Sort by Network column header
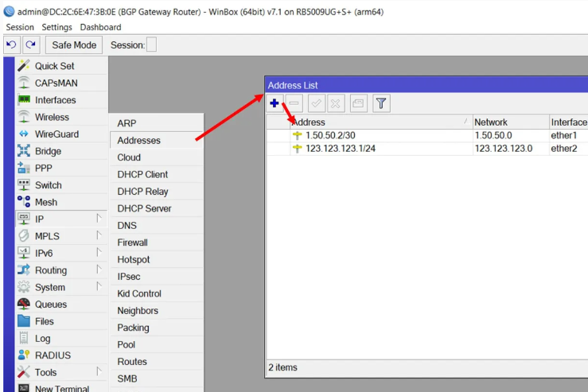 510,122
